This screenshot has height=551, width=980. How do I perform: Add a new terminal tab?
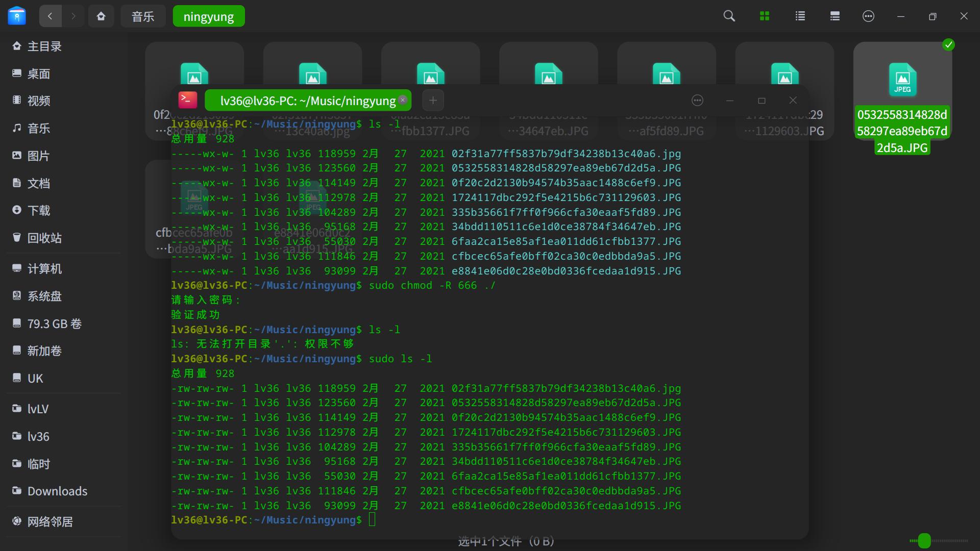click(x=433, y=101)
